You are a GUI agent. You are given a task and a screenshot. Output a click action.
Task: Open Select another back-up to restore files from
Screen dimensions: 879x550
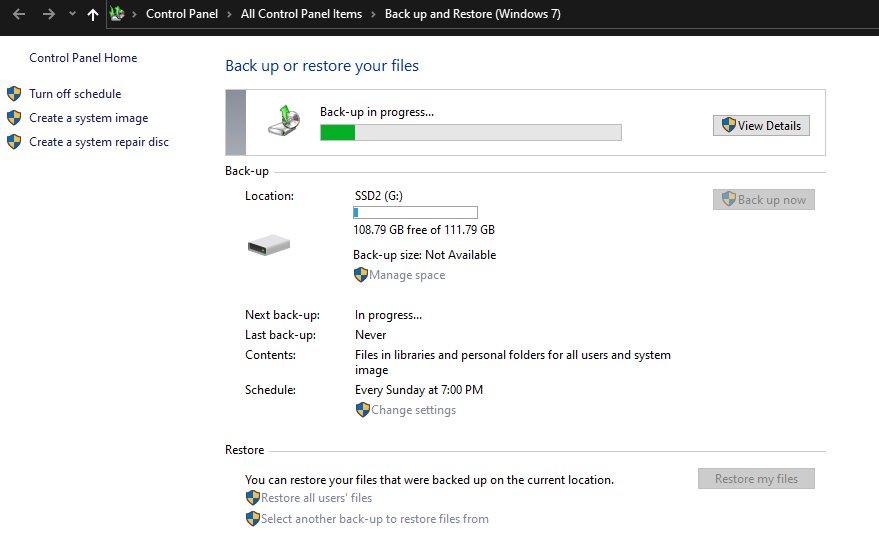point(374,519)
